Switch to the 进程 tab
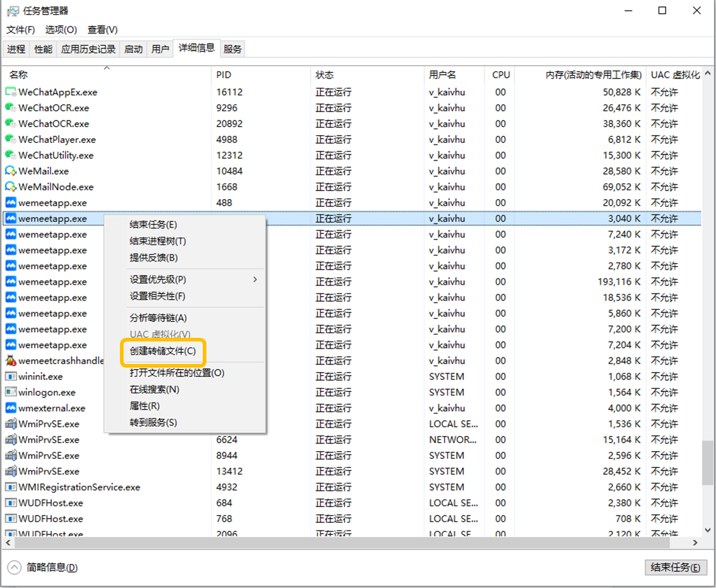The height and width of the screenshot is (588, 716). [16, 49]
